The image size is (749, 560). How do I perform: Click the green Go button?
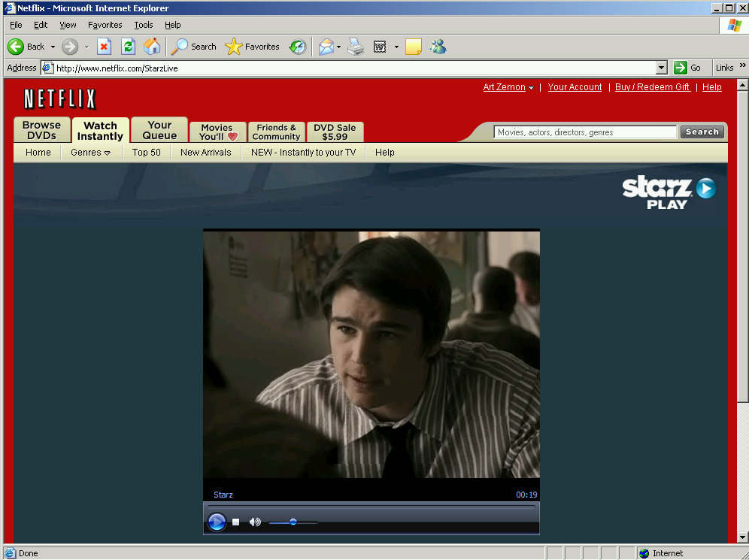(x=687, y=68)
